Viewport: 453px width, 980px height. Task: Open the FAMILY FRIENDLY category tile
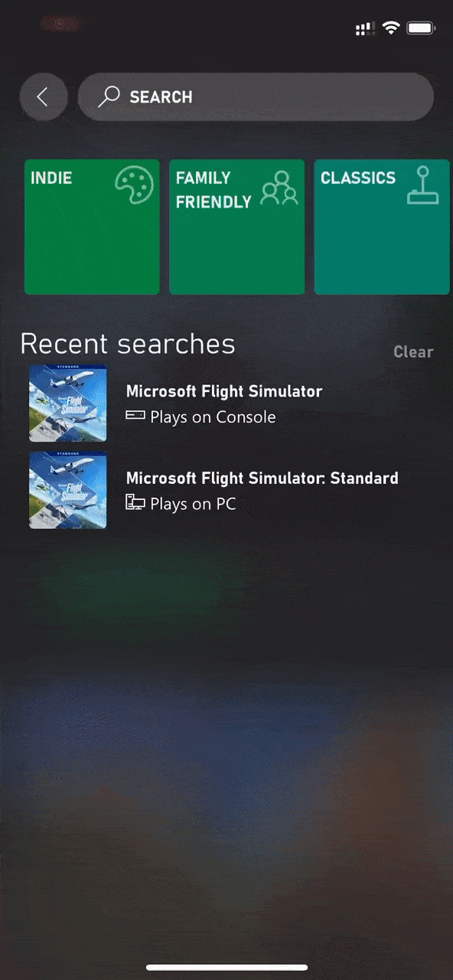point(236,227)
